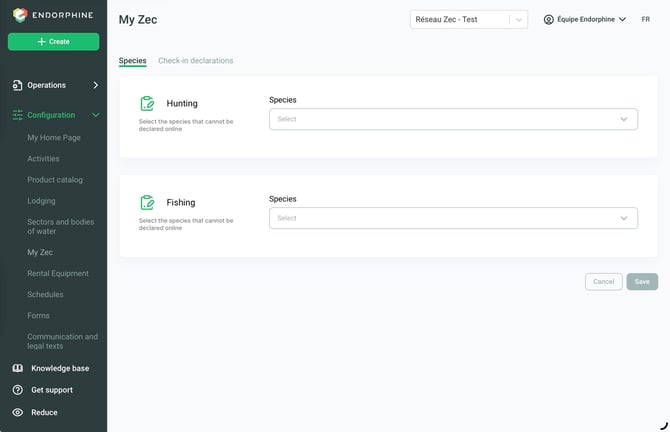Open the Fishing Species dropdown
Screen dimensions: 670x432
[x=453, y=218]
